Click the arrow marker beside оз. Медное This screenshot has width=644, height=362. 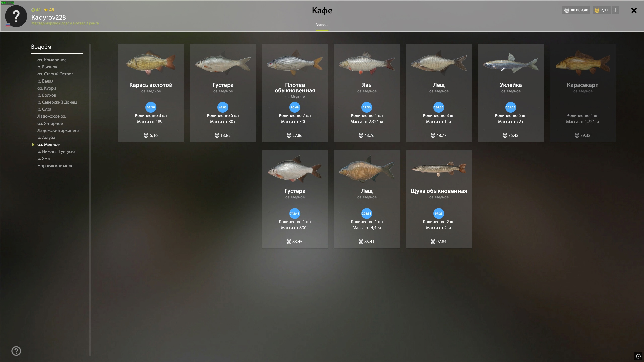(33, 144)
